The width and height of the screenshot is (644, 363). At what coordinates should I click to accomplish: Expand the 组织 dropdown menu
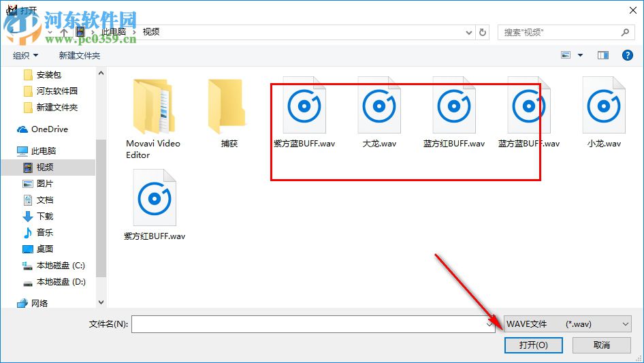point(25,55)
